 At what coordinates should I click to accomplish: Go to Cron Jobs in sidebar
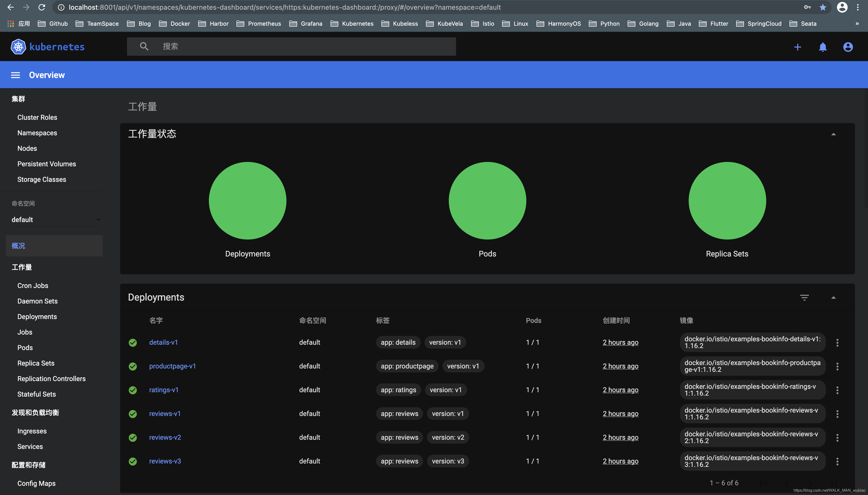(x=33, y=286)
